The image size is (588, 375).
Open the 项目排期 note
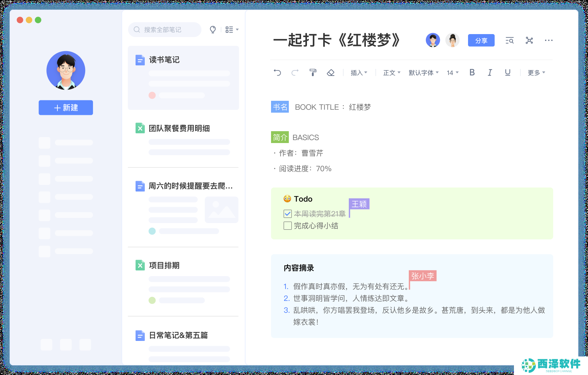coord(183,282)
